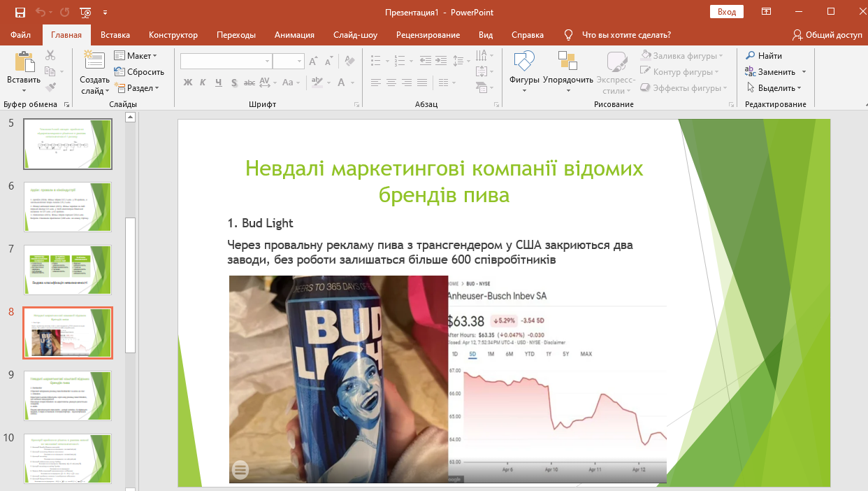Start slideshow from beginning via quick access icon
Viewport: 868px width, 491px height.
[x=85, y=12]
